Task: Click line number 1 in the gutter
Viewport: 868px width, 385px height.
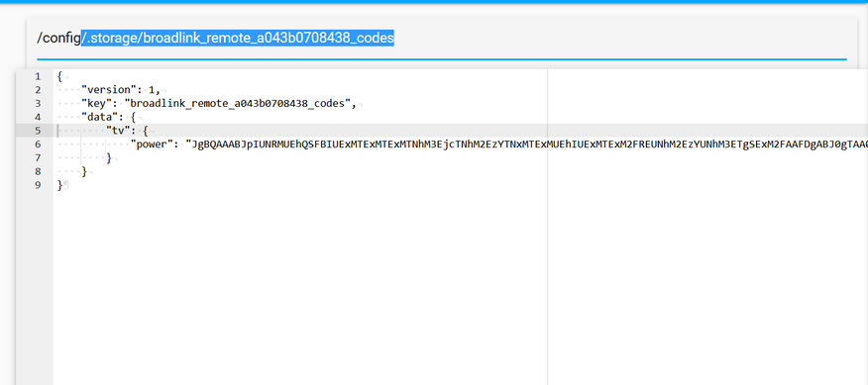Action: tap(37, 76)
